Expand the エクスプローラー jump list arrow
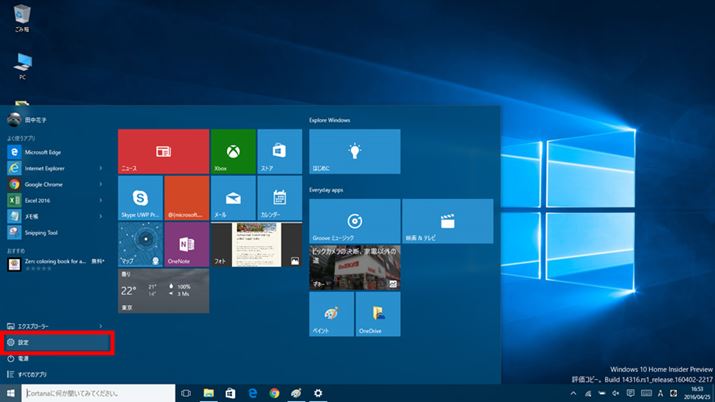The width and height of the screenshot is (715, 402). [x=101, y=326]
